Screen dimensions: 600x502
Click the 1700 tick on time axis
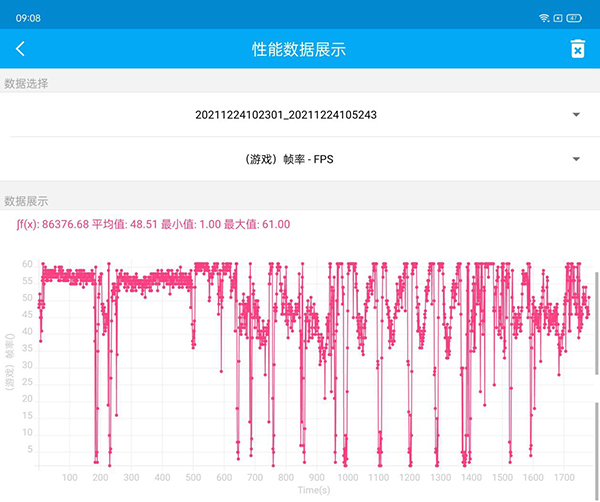pos(565,477)
